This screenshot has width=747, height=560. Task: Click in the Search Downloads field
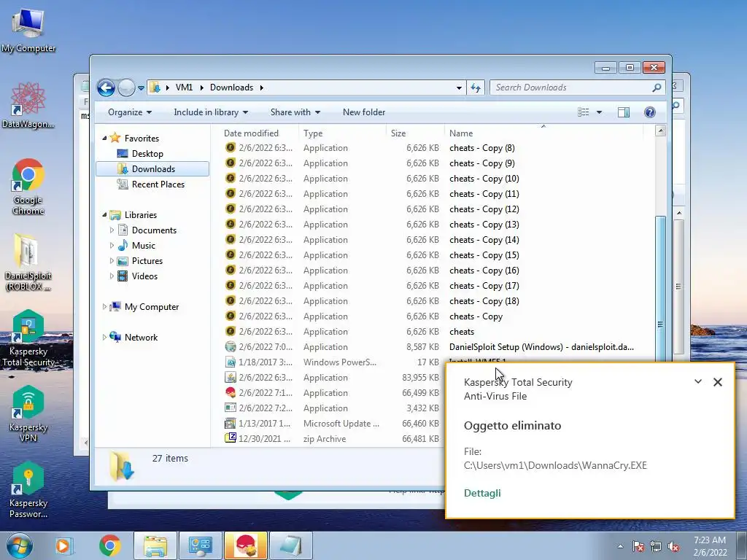(570, 87)
